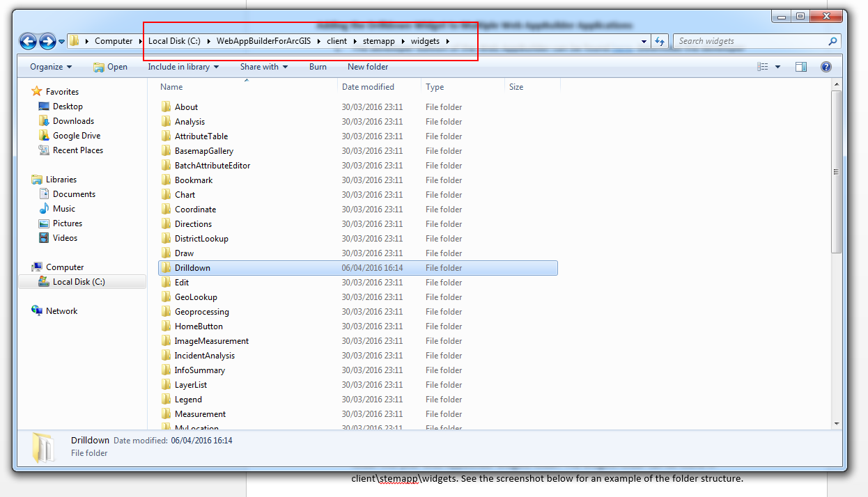Select Favorites in the navigation pane
Viewport: 868px width, 497px height.
click(x=62, y=92)
